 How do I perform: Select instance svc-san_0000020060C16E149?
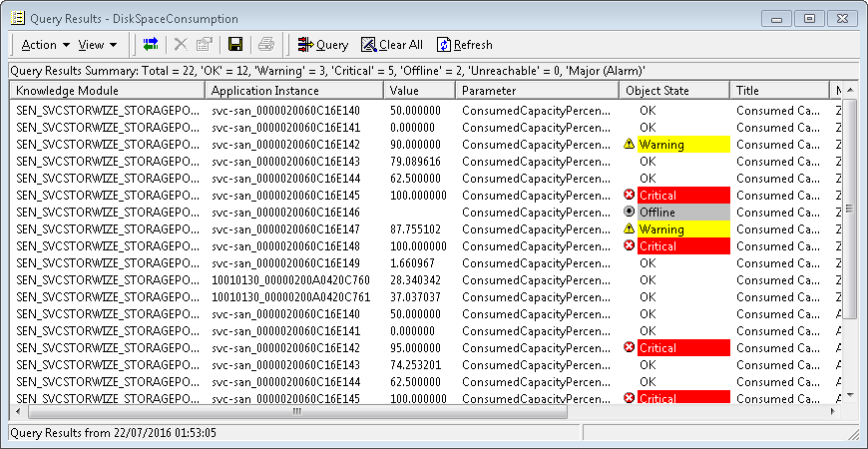(x=285, y=263)
